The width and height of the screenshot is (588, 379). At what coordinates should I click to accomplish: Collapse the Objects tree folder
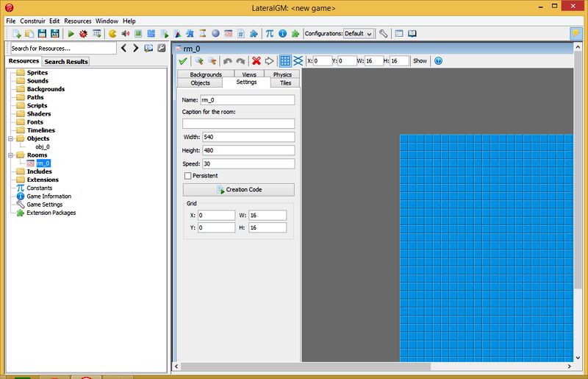tap(11, 138)
